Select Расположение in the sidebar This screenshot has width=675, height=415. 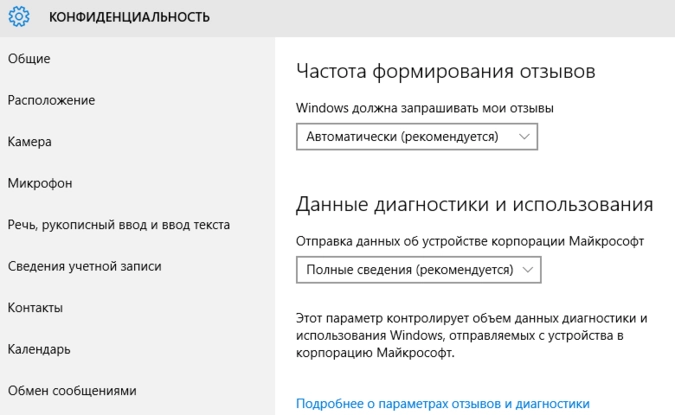click(51, 100)
